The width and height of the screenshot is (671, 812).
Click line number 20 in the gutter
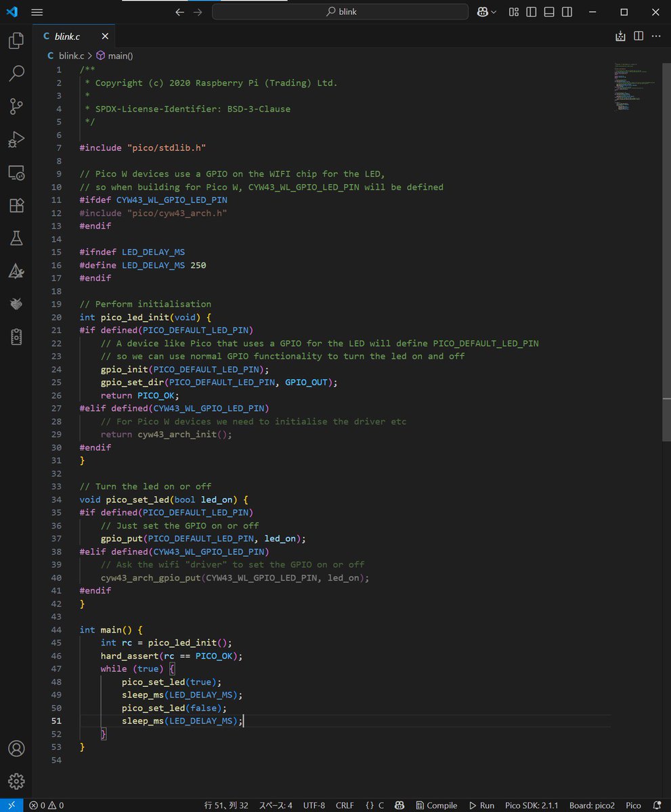56,317
